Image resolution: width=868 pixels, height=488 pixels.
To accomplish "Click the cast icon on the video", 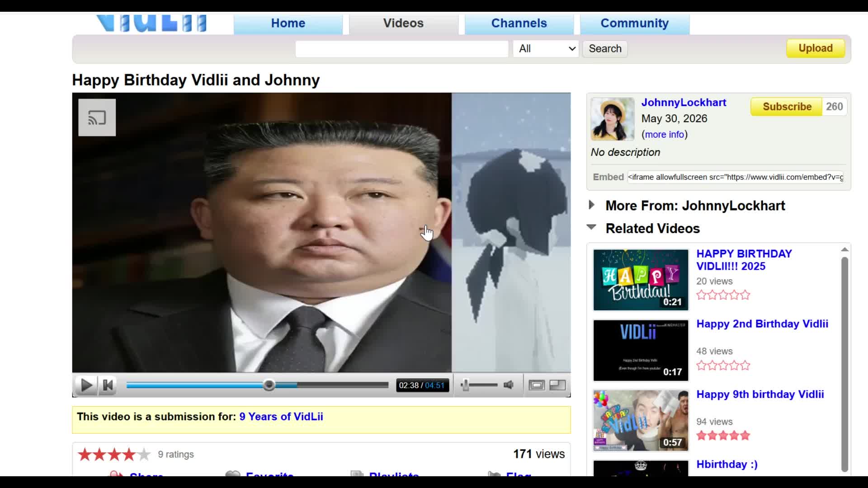I will pyautogui.click(x=97, y=117).
